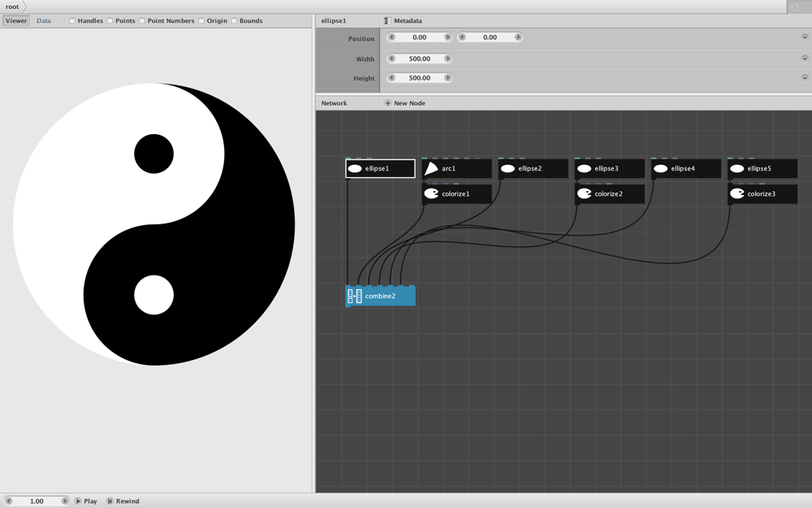Viewport: 812px width, 508px height.
Task: Click the frame number field showing 1.00
Action: click(37, 501)
